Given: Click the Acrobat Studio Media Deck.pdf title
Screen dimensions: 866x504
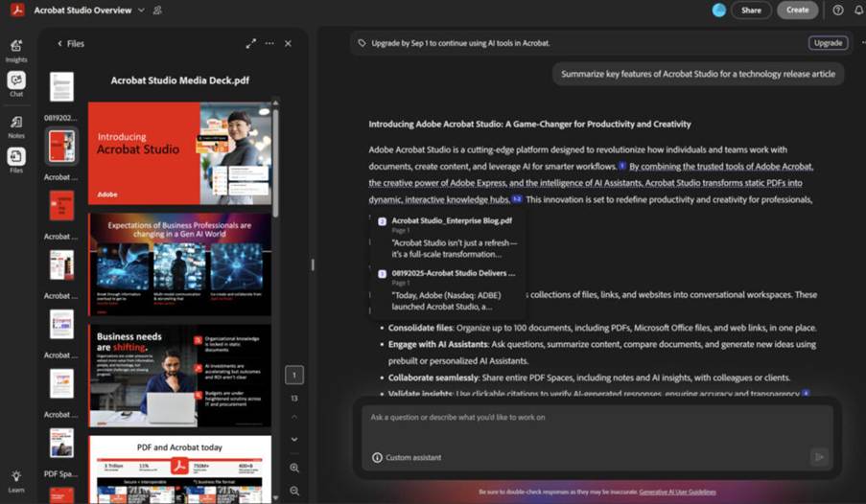Looking at the screenshot, I should coord(180,80).
